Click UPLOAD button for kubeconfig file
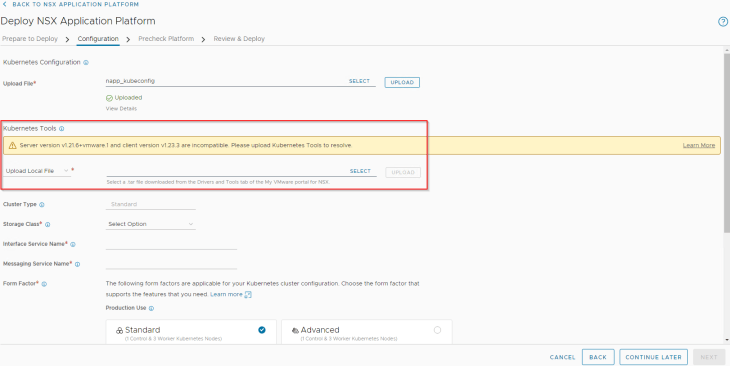The image size is (730, 366). tap(402, 82)
